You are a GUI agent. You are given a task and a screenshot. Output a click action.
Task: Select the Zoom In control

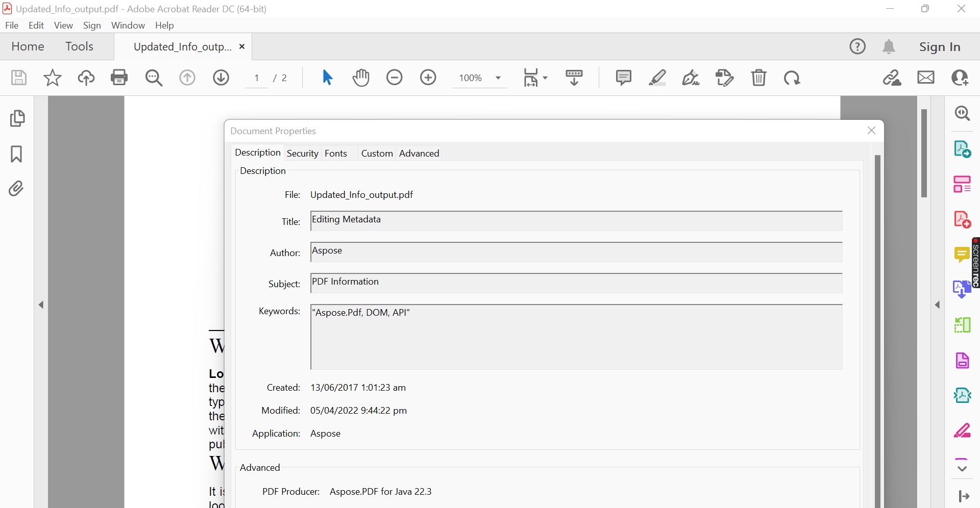pos(428,78)
